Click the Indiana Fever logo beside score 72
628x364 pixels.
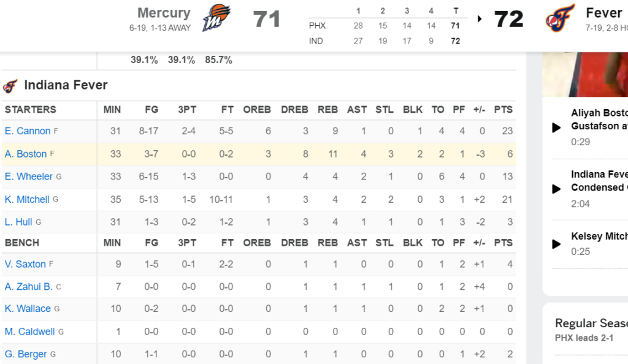pyautogui.click(x=560, y=18)
